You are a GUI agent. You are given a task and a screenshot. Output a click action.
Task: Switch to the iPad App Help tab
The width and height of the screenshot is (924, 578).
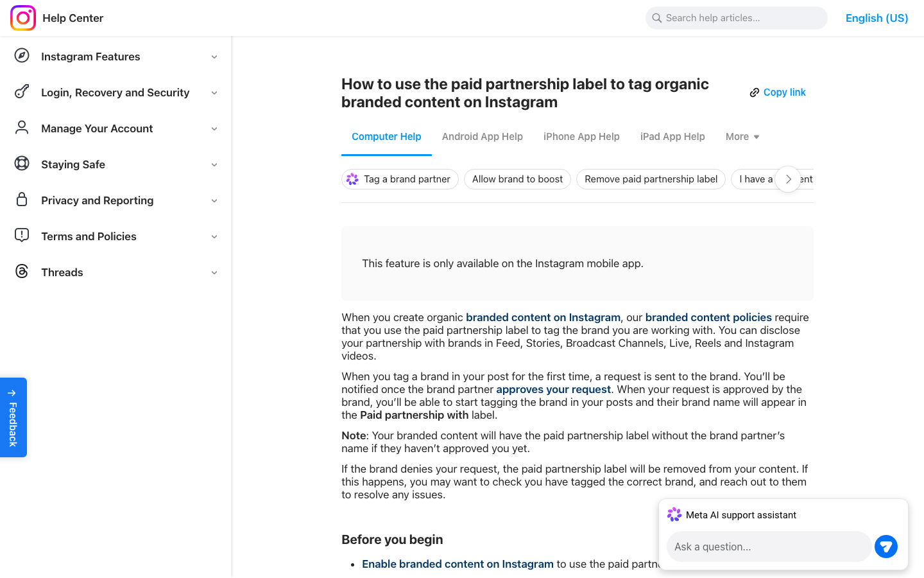click(672, 137)
